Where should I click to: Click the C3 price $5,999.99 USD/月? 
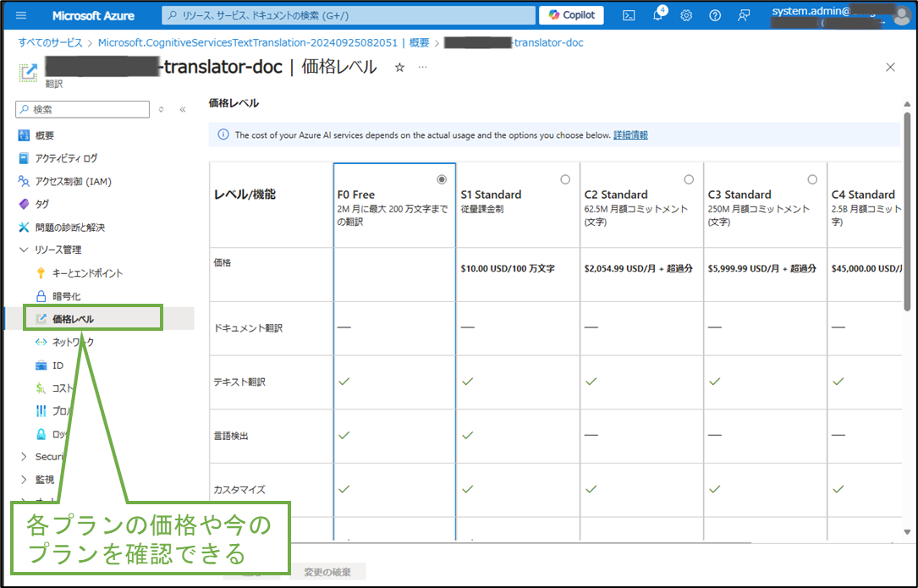pos(761,269)
